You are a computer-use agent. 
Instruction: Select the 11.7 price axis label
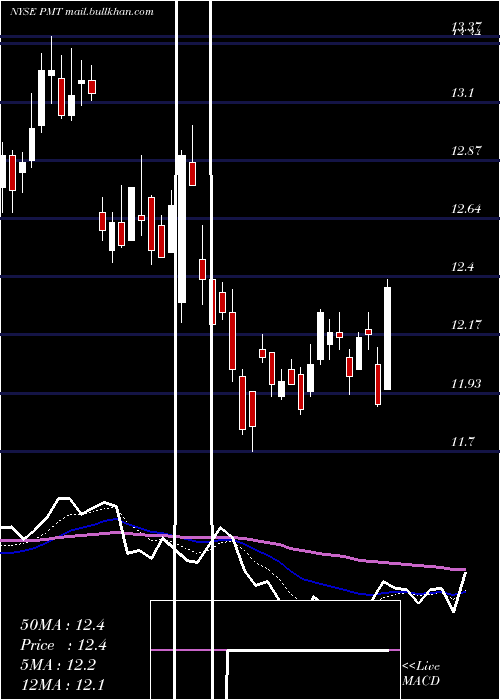(462, 442)
